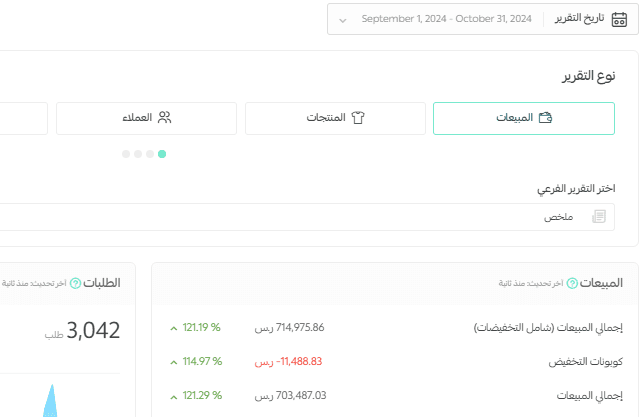Select the Sales report type tab

(523, 118)
